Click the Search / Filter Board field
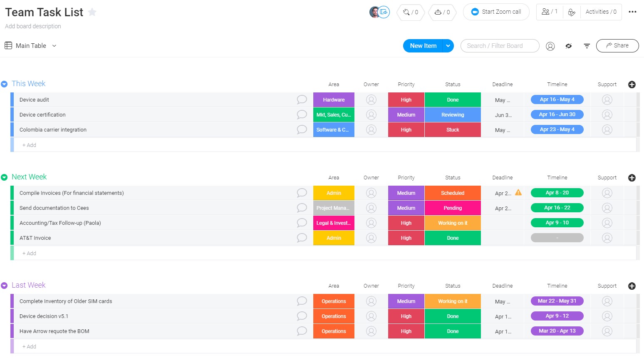Image resolution: width=644 pixels, height=358 pixels. click(x=500, y=46)
